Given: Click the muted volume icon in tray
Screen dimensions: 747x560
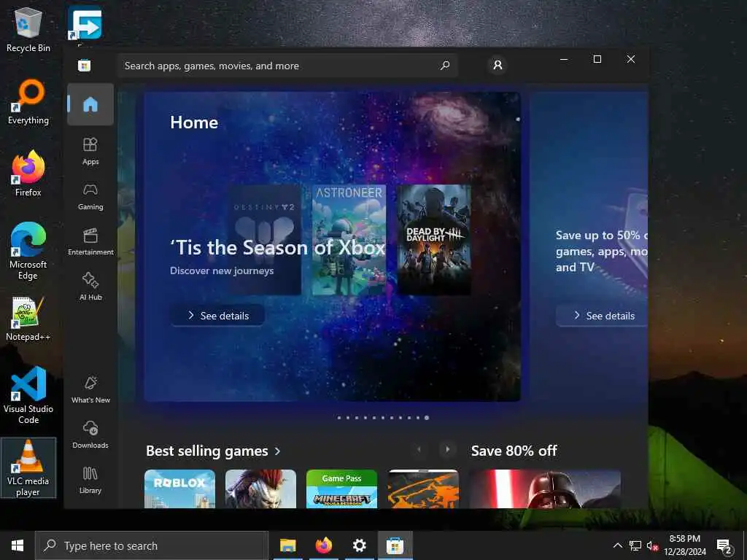Looking at the screenshot, I should [x=652, y=545].
